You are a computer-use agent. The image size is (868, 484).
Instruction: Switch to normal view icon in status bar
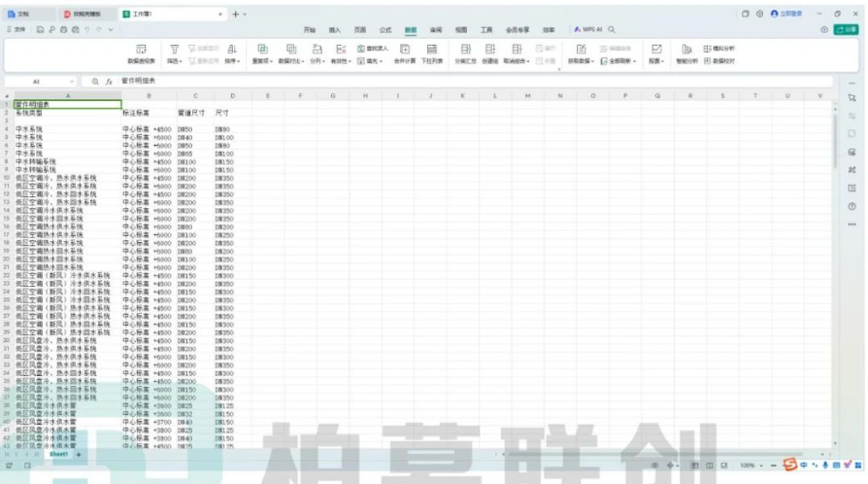pyautogui.click(x=695, y=466)
